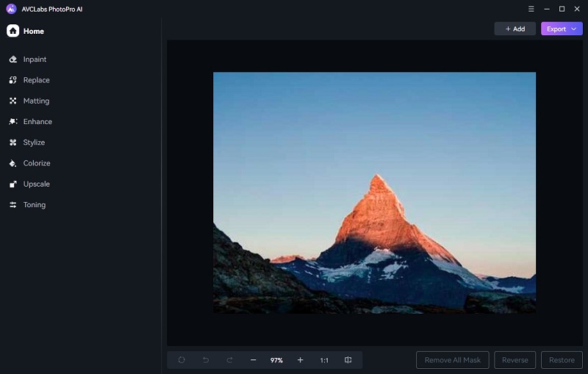
Task: Close the AVCLabs PhotoPro AI window
Action: [x=577, y=9]
